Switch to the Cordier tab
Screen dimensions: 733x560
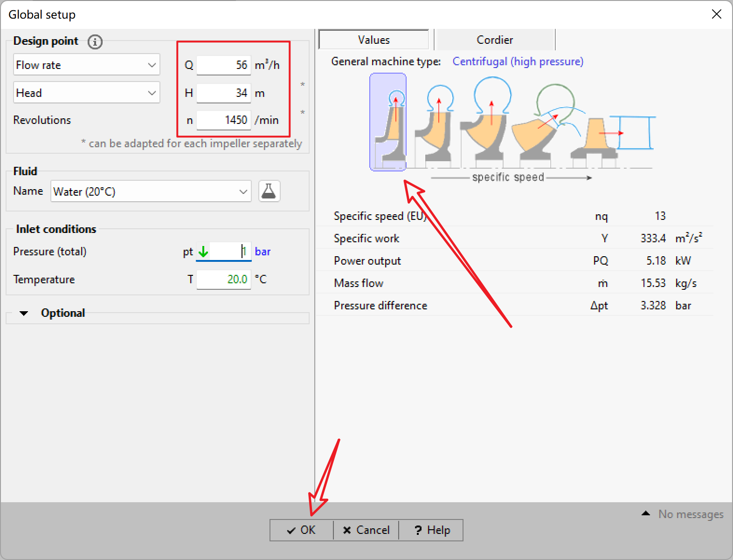tap(495, 40)
